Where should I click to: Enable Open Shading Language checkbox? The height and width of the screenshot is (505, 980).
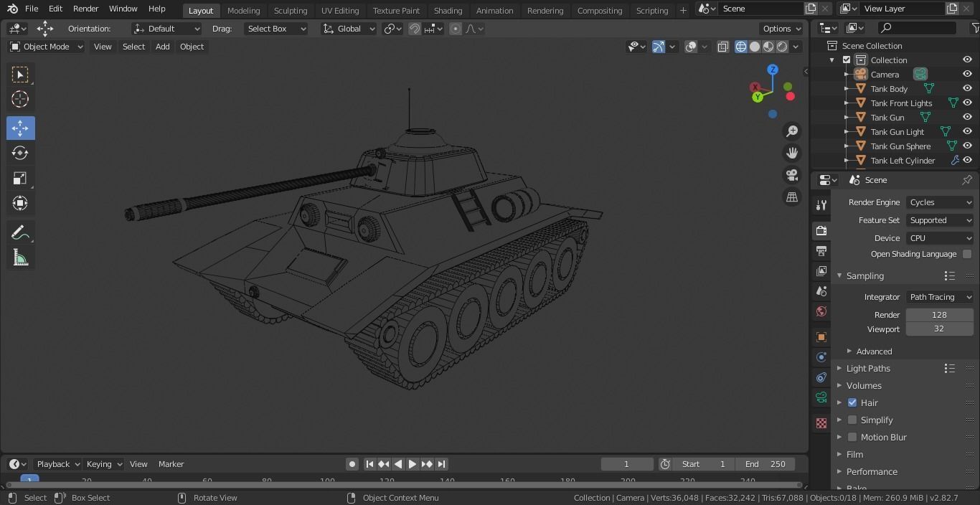[967, 254]
